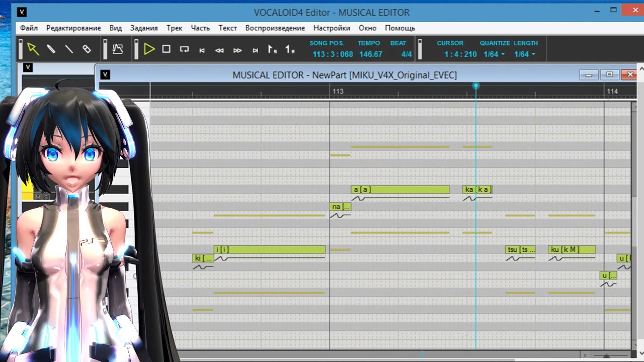The width and height of the screenshot is (644, 362).
Task: Click measure 114 on the ruler
Action: [612, 91]
